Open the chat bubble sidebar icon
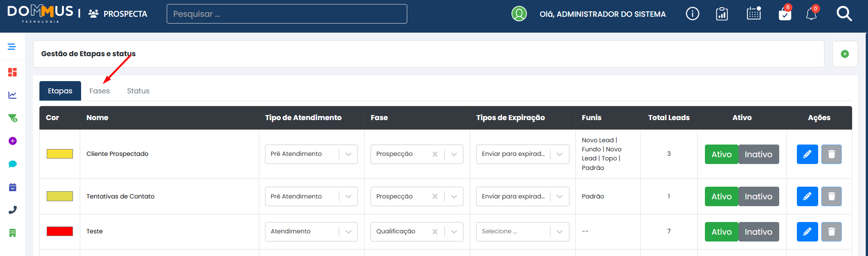Screen dimensions: 868x256 13,164
